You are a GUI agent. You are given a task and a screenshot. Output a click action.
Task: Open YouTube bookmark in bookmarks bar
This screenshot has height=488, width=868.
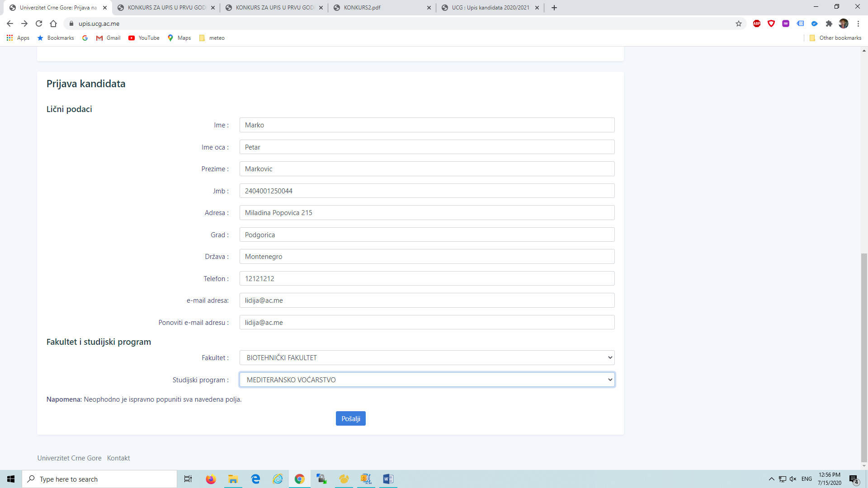144,38
